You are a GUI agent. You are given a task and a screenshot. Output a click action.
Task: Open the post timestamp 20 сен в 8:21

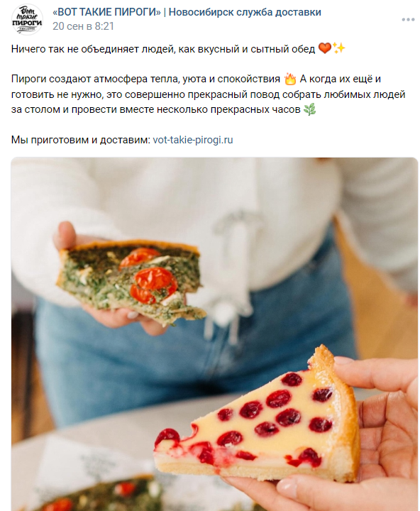[x=84, y=26]
